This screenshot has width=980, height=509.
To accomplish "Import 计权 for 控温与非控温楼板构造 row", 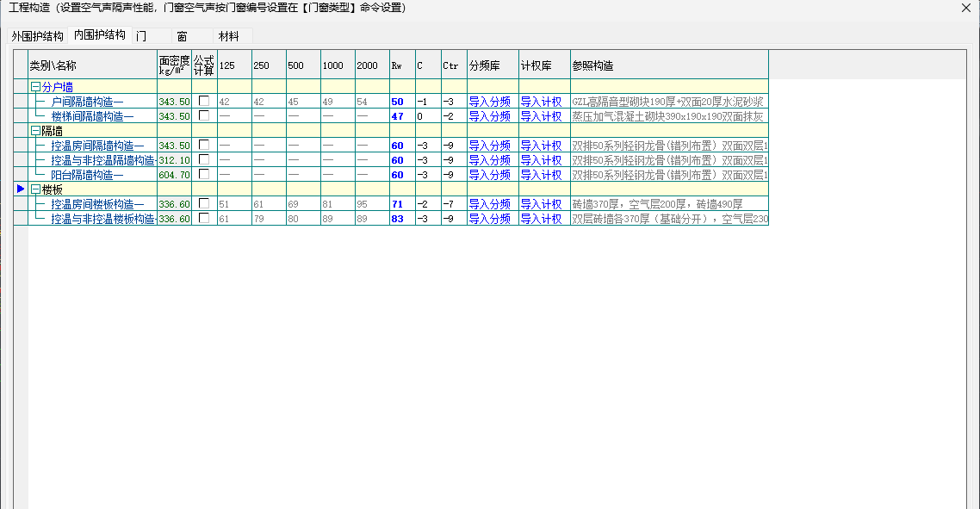I will pyautogui.click(x=541, y=219).
